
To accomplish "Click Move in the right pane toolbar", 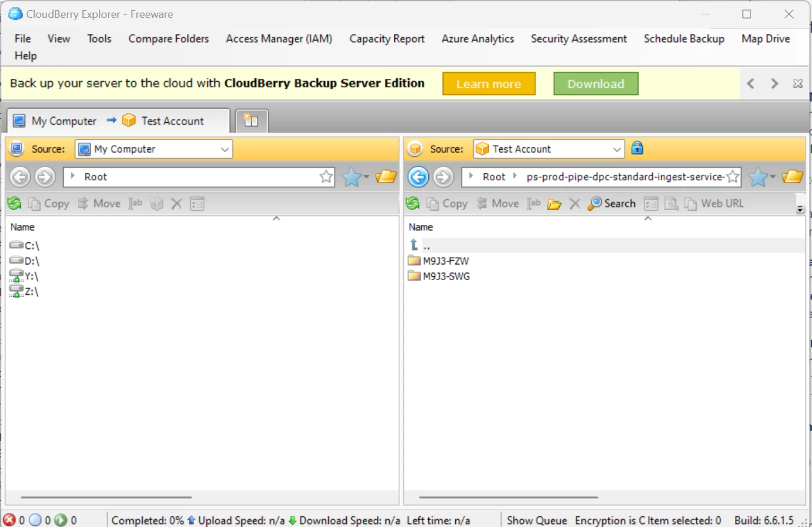I will point(497,204).
